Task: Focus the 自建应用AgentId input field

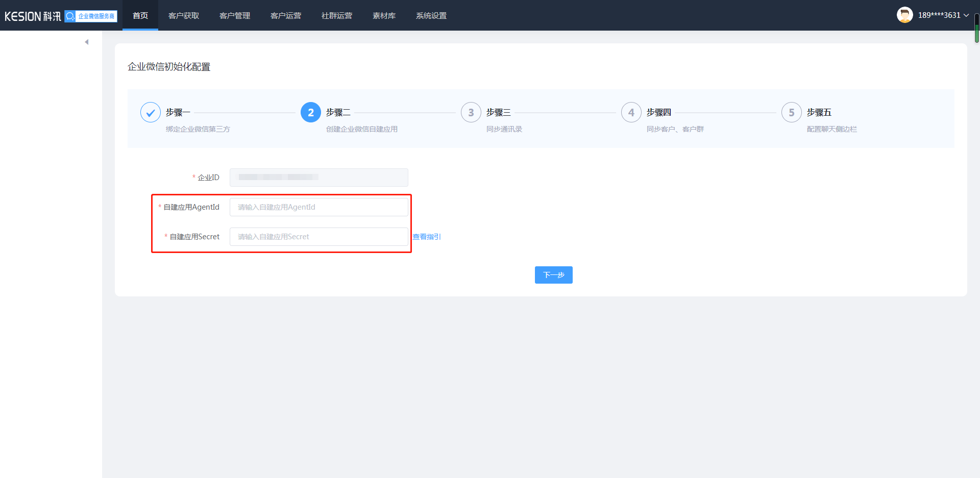Action: pyautogui.click(x=319, y=207)
